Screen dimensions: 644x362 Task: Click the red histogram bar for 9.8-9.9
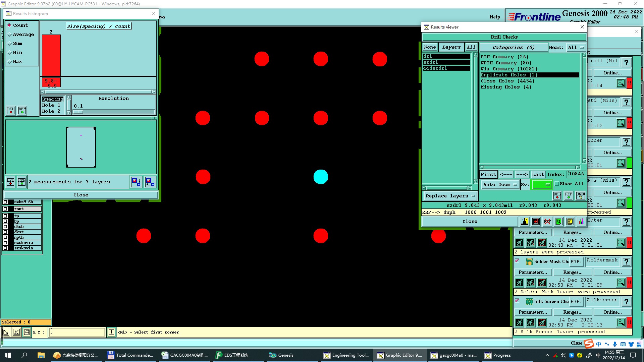tap(51, 55)
